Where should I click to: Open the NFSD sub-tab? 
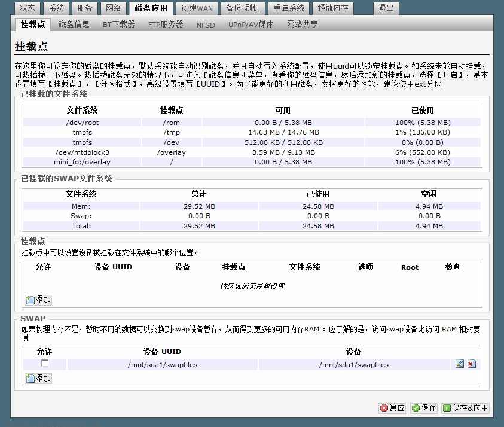(x=206, y=25)
